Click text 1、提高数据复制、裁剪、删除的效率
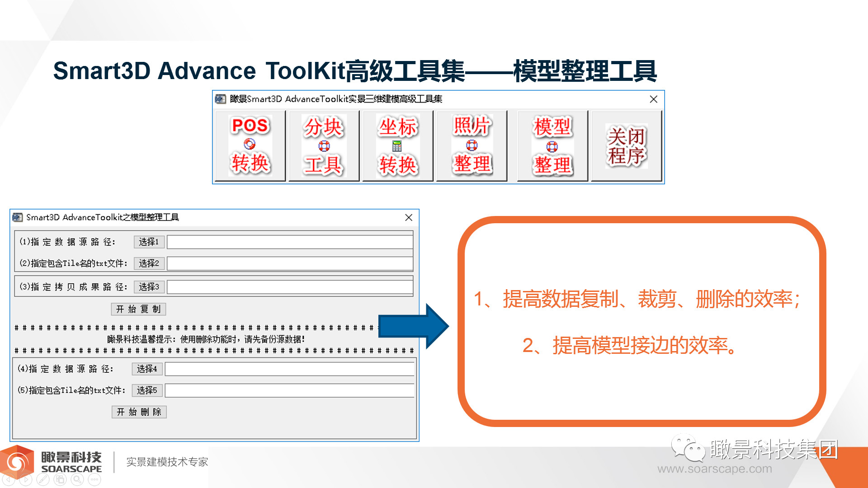 (637, 299)
